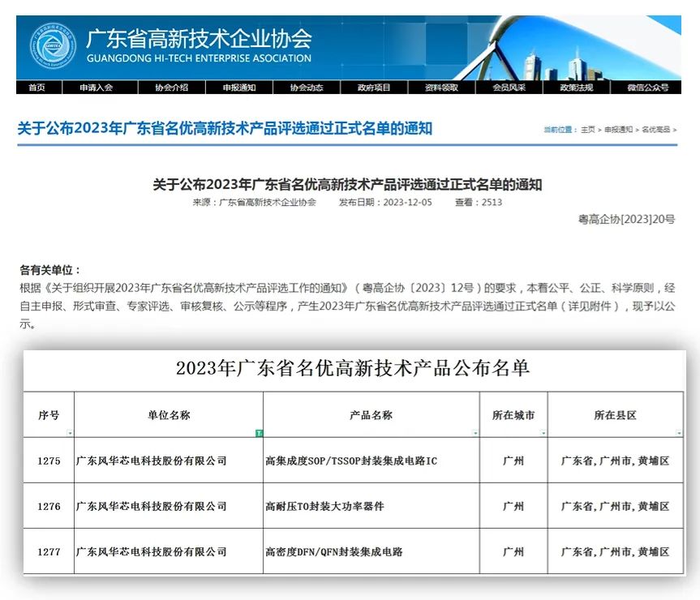The image size is (700, 600).
Task: Open the green 单位名称 active filter button
Action: click(x=259, y=433)
